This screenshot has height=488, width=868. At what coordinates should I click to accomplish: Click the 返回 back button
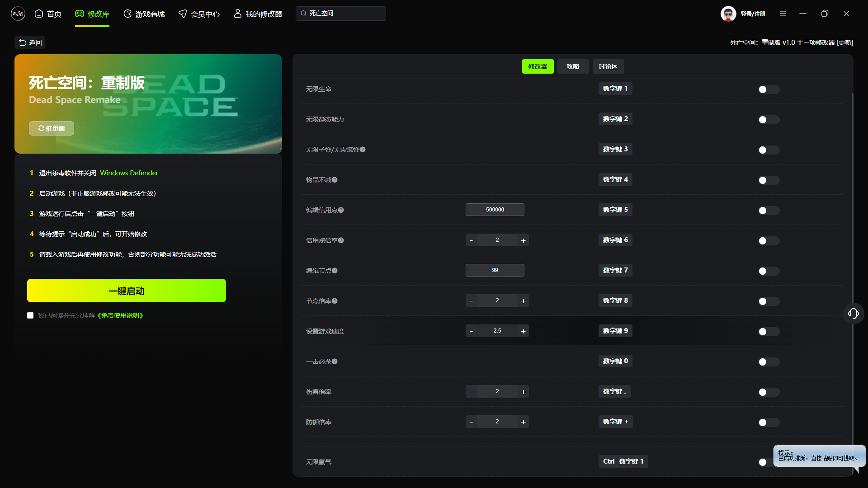point(30,42)
